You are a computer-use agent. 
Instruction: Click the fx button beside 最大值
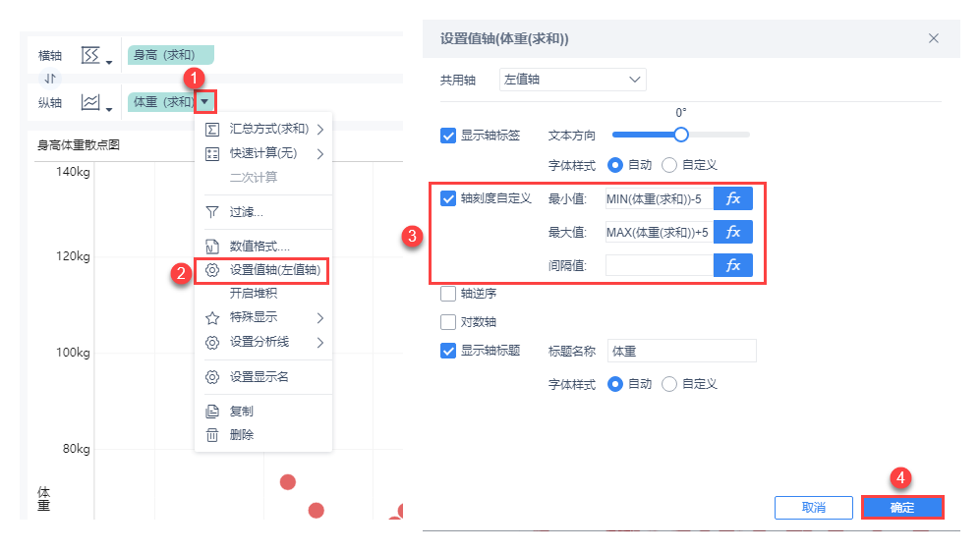coord(732,233)
